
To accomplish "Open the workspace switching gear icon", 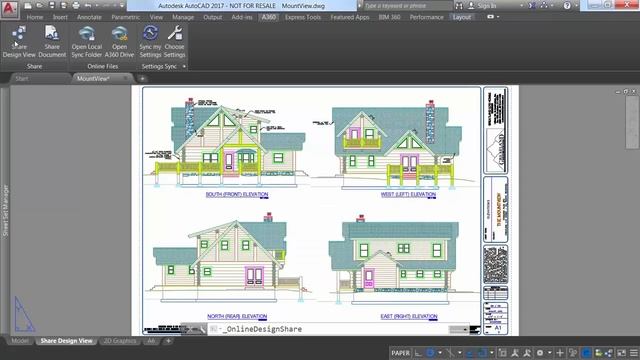I will tap(540, 353).
